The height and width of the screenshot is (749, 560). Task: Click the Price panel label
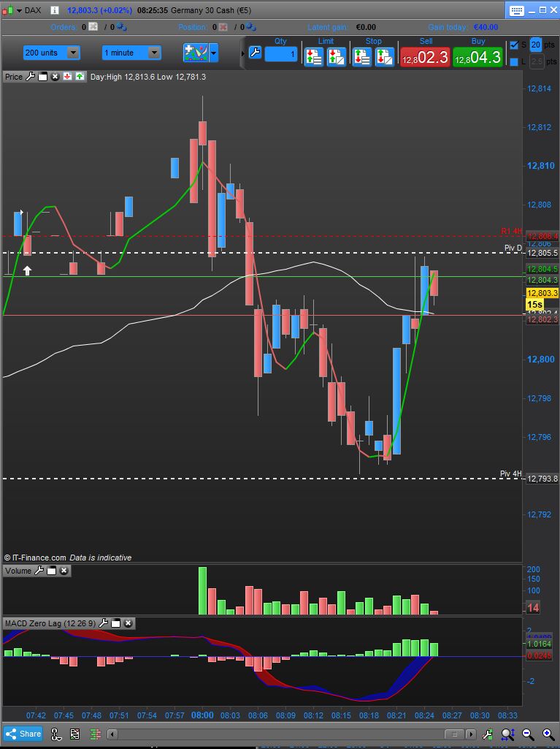14,77
